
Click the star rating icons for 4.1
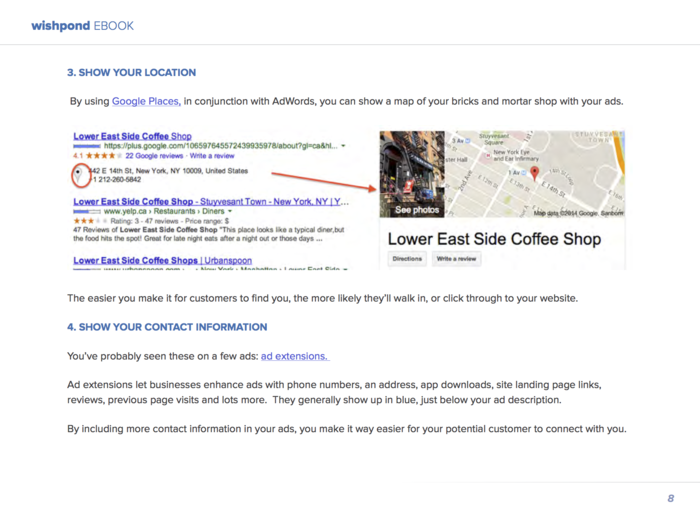pos(104,156)
